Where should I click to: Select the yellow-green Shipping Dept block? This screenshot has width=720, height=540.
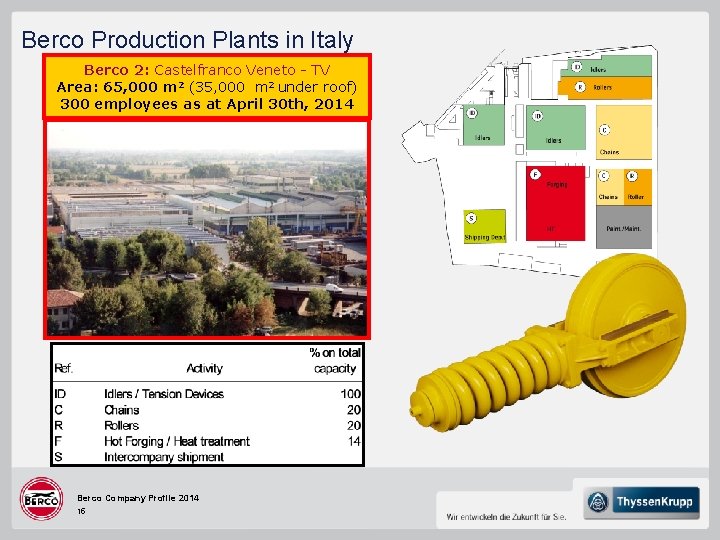(484, 226)
